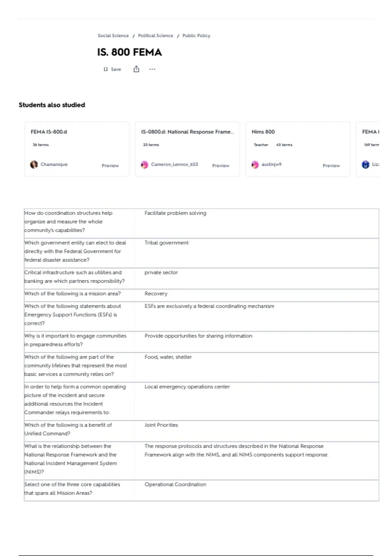Click Chamanique's profile avatar
This screenshot has width=392, height=556.
click(x=34, y=165)
